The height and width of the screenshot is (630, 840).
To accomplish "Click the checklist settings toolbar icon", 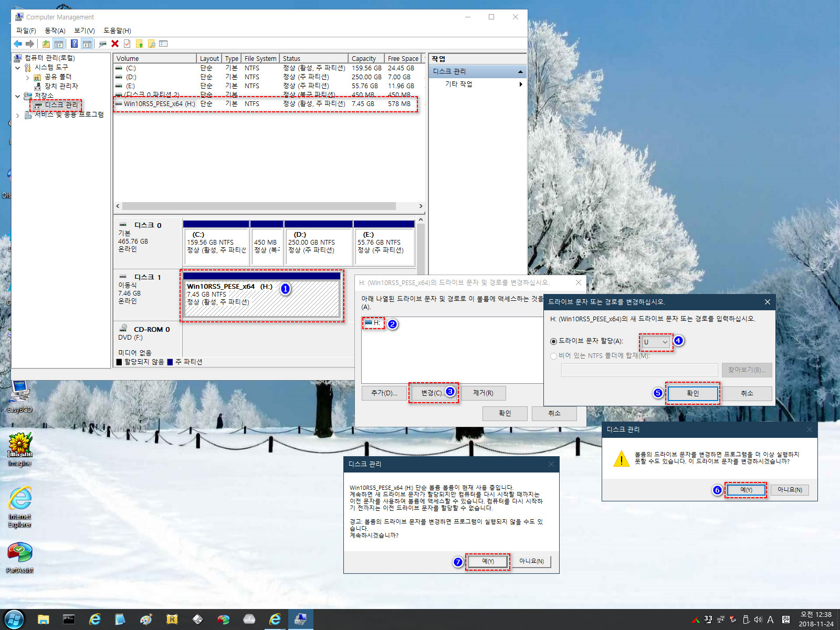I will [163, 44].
